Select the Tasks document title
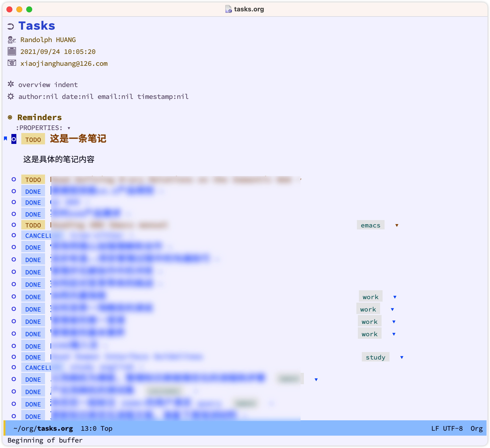Viewport: 490px width, 448px height. click(x=37, y=26)
